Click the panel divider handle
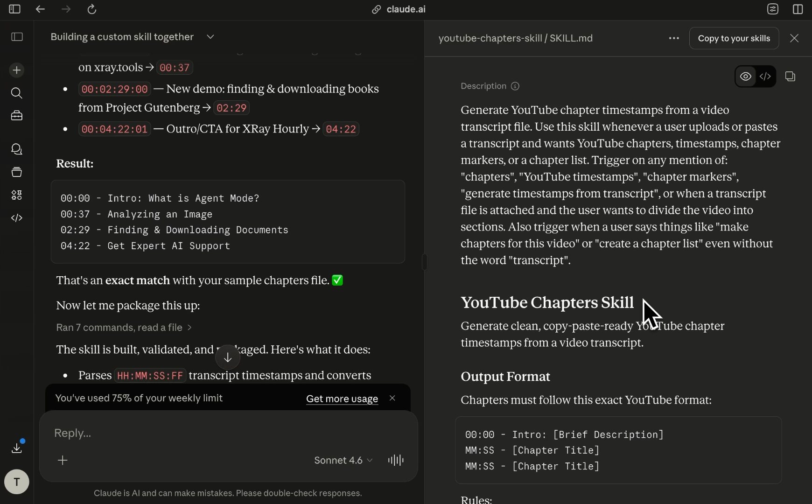The width and height of the screenshot is (812, 504). pyautogui.click(x=424, y=262)
